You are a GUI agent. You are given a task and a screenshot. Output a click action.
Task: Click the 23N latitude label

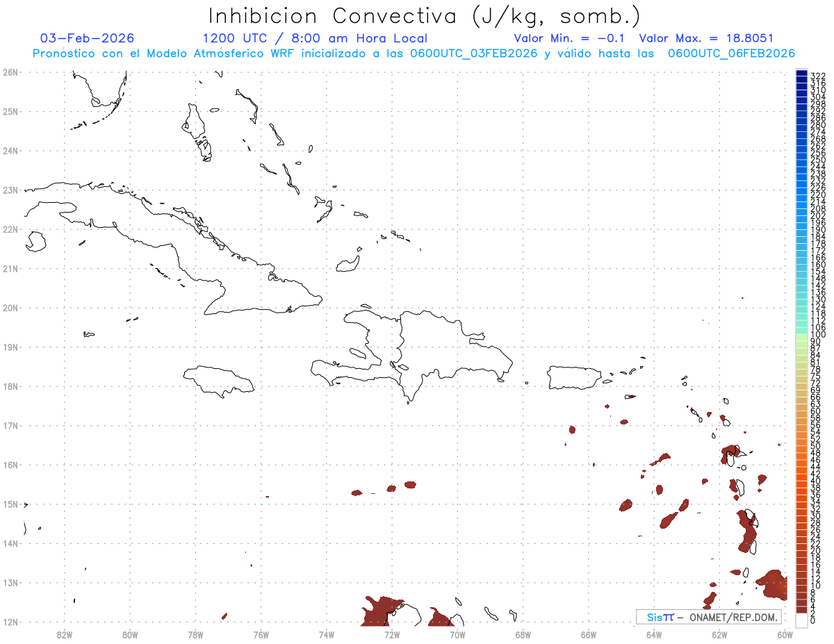point(10,190)
